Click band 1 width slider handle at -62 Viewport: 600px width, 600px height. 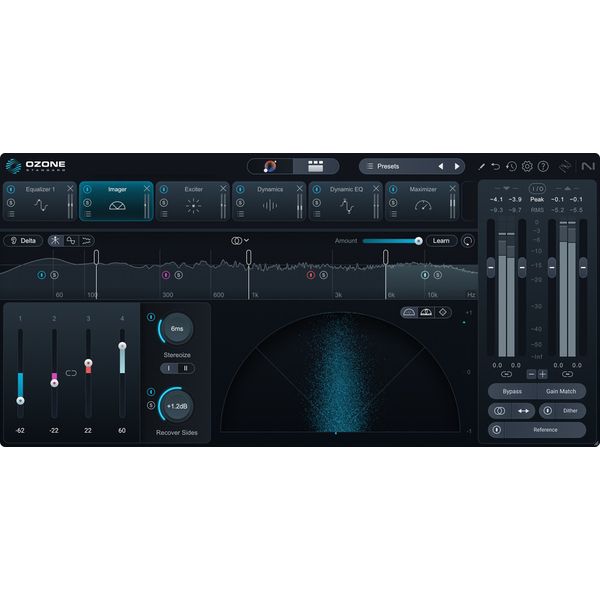20,401
